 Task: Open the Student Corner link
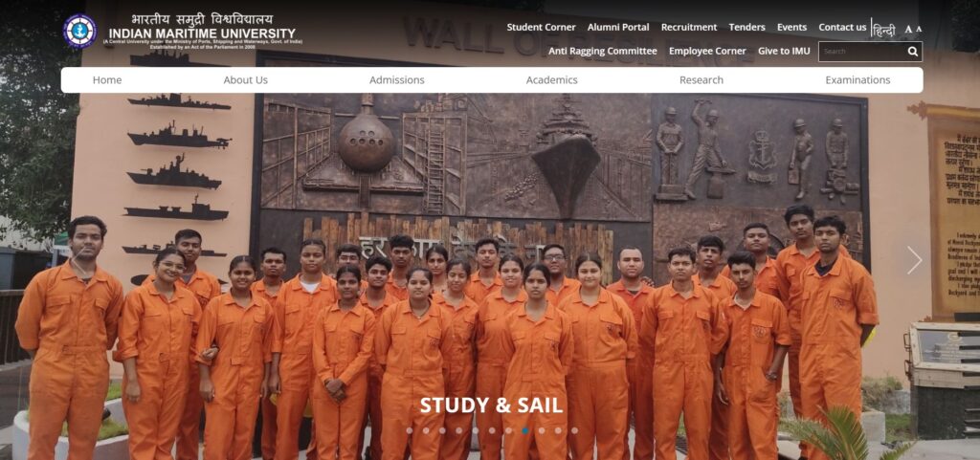coord(542,28)
